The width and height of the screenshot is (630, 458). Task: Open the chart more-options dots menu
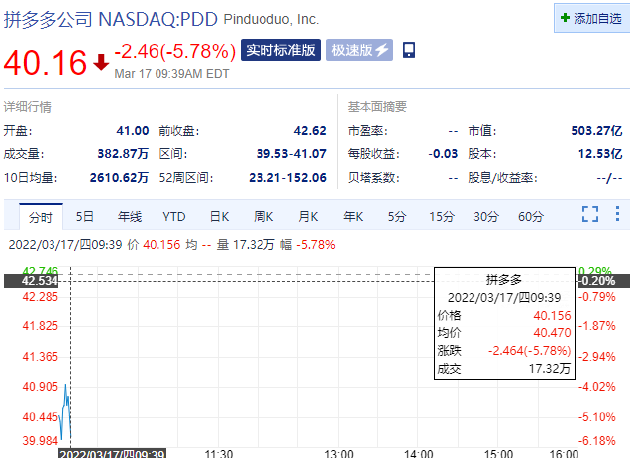617,214
